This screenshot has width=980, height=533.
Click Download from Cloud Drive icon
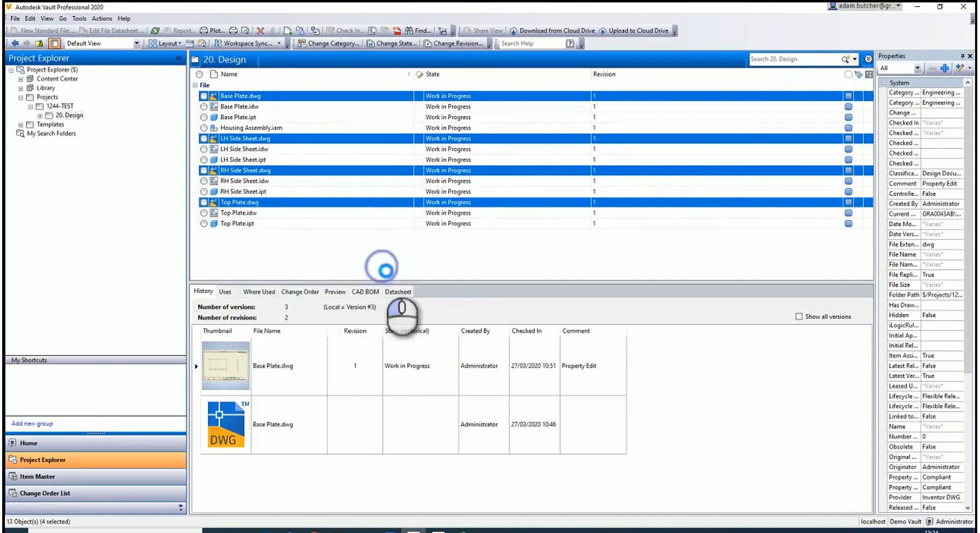(514, 31)
